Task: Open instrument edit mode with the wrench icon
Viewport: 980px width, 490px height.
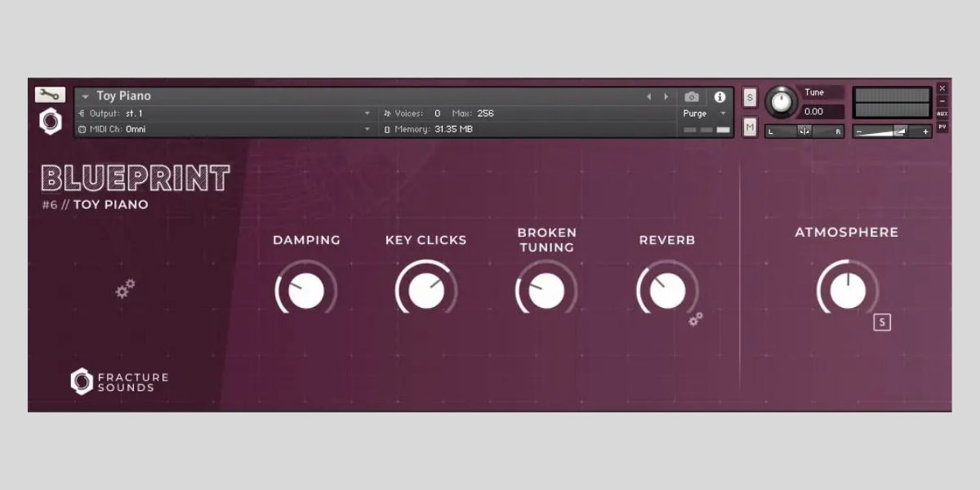Action: tap(51, 95)
